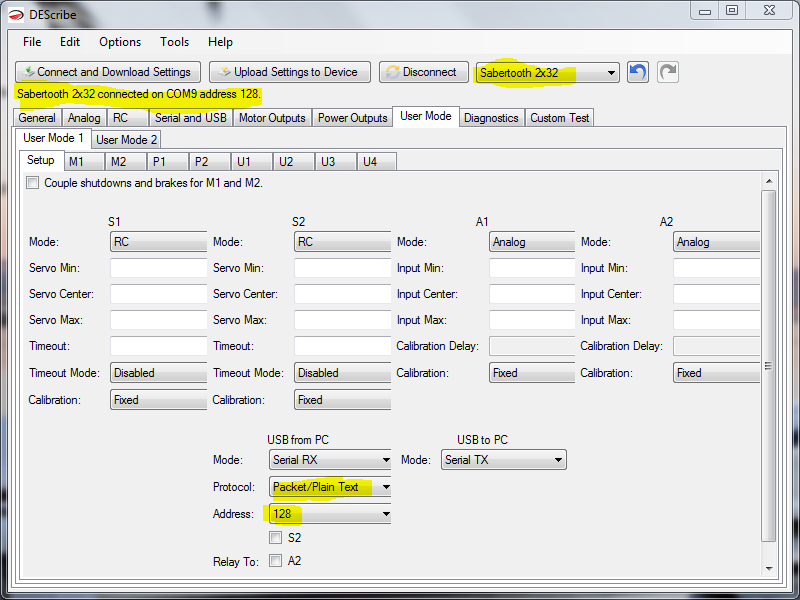Open the U4 tab

[377, 162]
